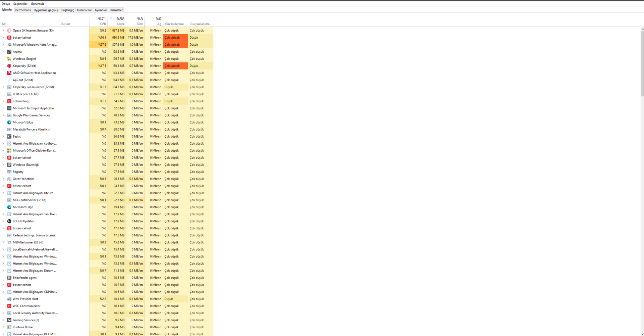Click the Gaming Services (2) icon
The height and width of the screenshot is (336, 644).
[9, 320]
